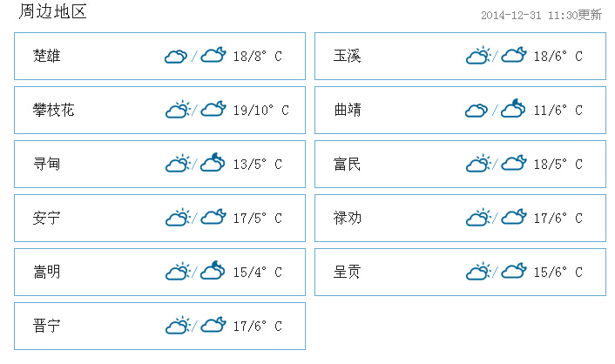Select the 曲靖 city name
The image size is (615, 364).
point(347,110)
